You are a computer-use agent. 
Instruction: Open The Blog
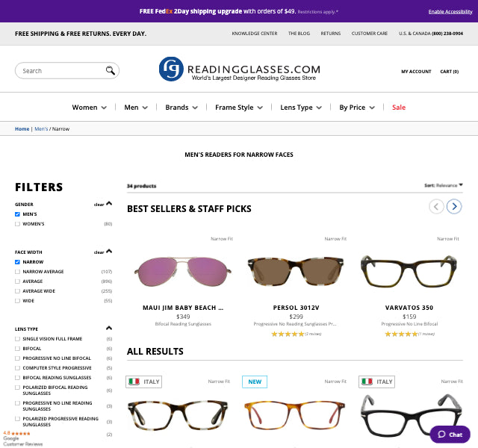coord(299,34)
